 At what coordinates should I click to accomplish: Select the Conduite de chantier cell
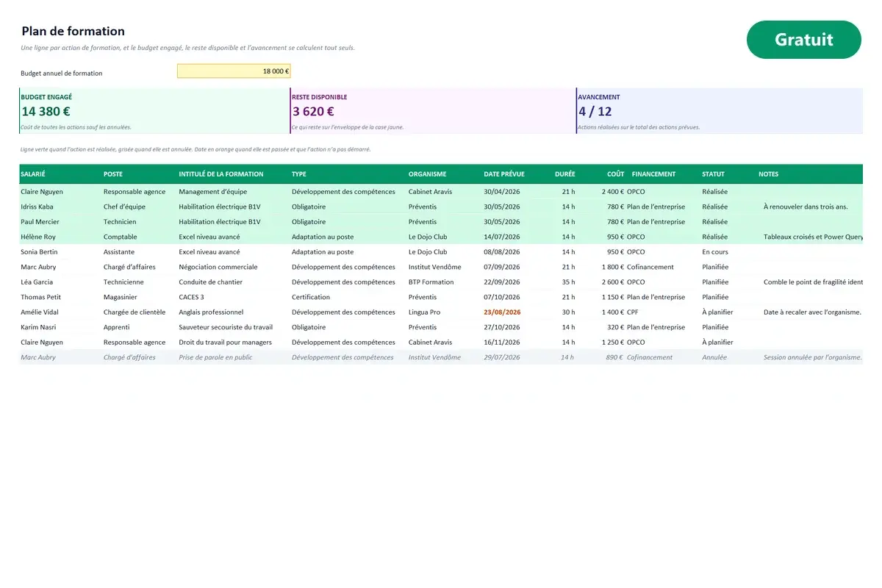tap(210, 282)
